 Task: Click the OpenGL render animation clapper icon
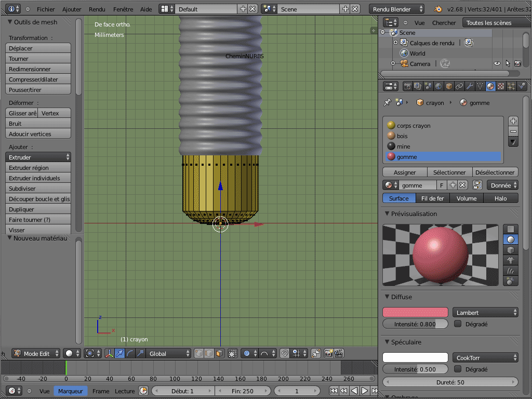point(339,353)
